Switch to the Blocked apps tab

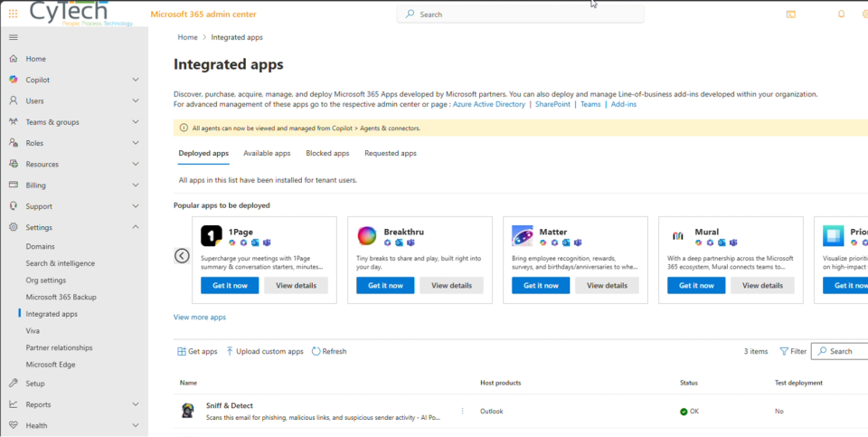click(x=327, y=154)
